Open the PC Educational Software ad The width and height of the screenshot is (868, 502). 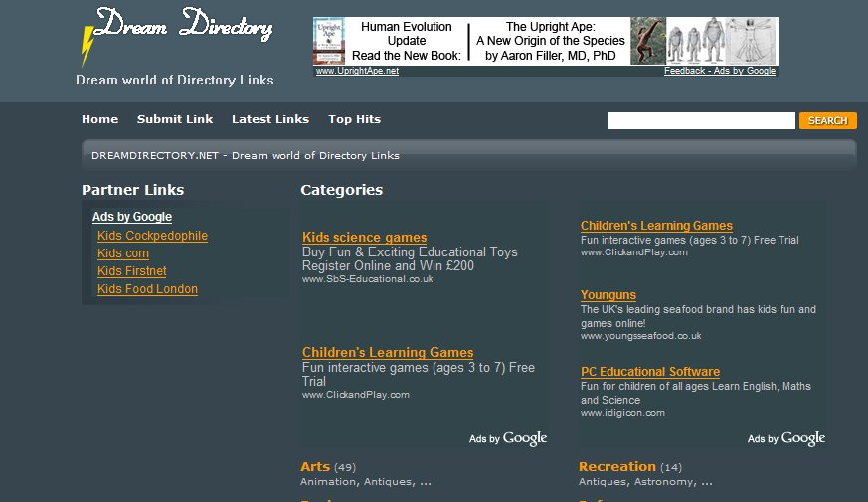(x=650, y=372)
